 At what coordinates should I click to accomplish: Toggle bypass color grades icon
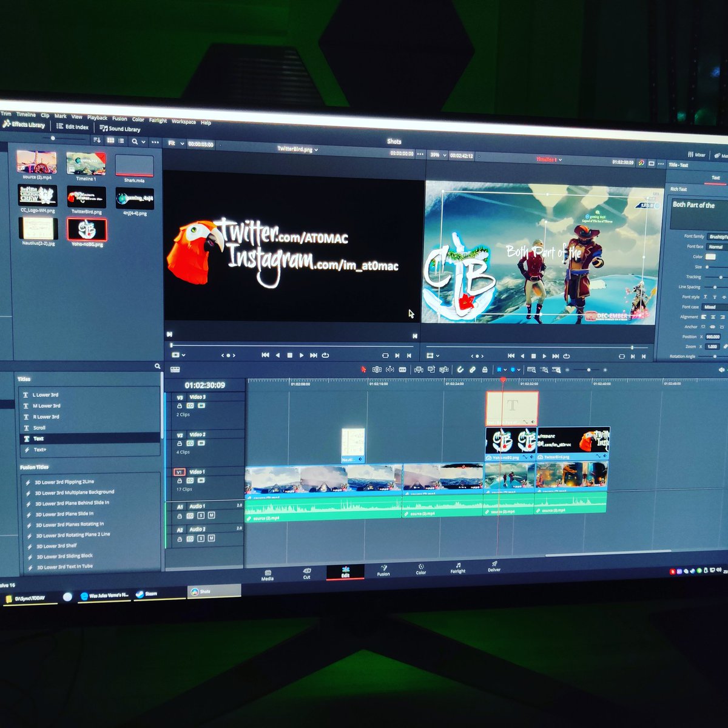pos(641,163)
